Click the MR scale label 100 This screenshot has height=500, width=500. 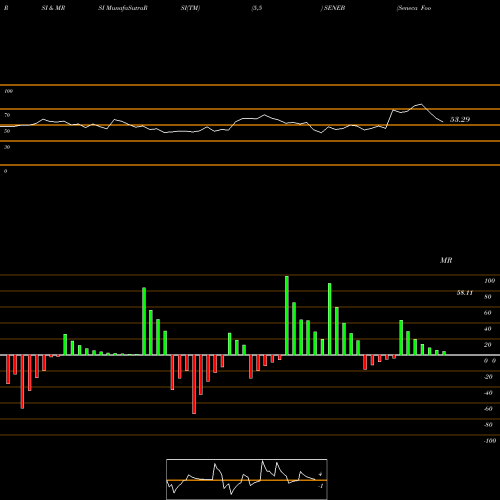point(489,281)
